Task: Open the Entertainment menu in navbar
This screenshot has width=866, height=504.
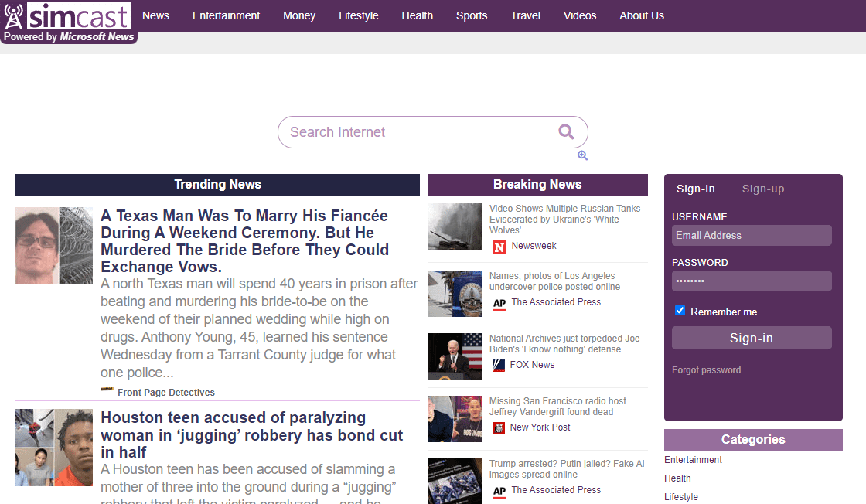Action: pos(226,15)
